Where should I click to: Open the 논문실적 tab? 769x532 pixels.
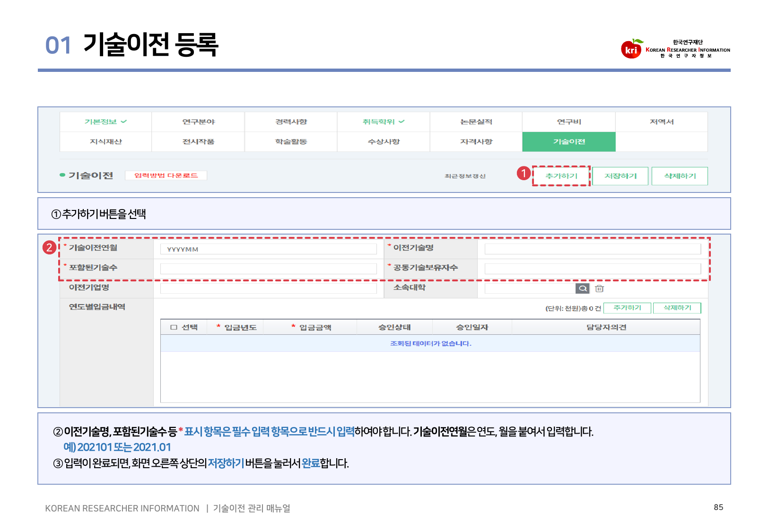[x=476, y=122]
